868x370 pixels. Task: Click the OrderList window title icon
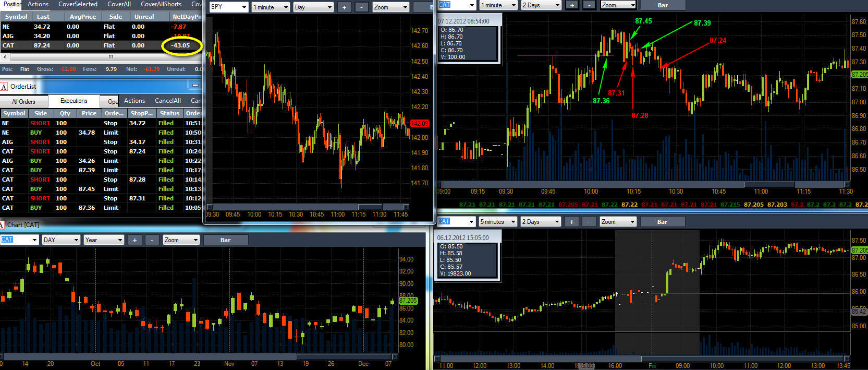(x=4, y=87)
